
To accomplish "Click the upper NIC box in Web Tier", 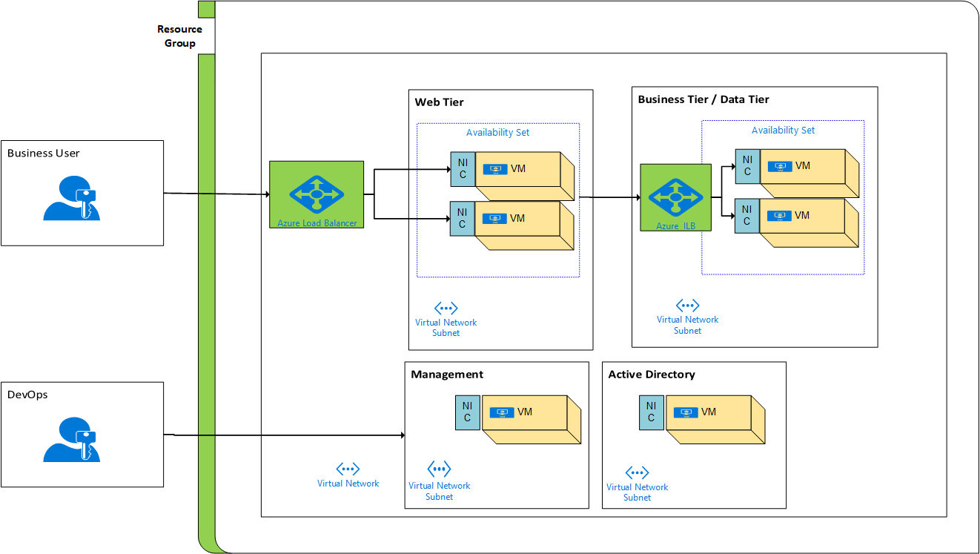I will pos(463,170).
